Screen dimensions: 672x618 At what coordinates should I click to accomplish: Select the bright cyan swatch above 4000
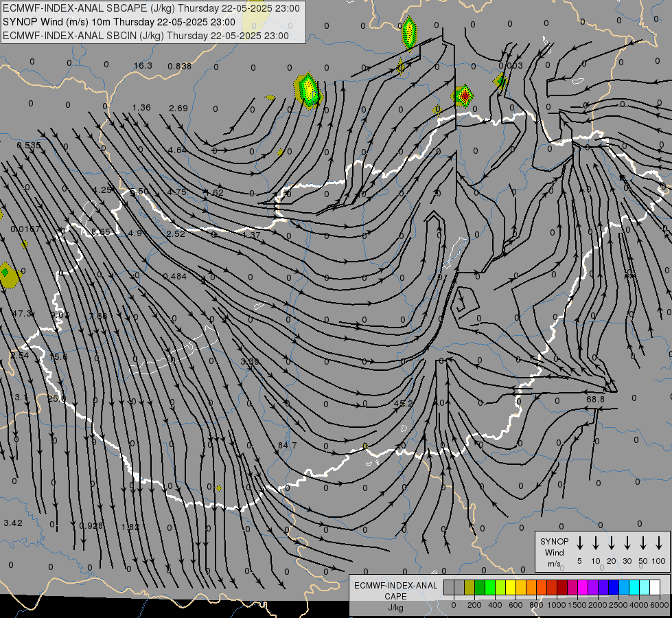click(634, 588)
